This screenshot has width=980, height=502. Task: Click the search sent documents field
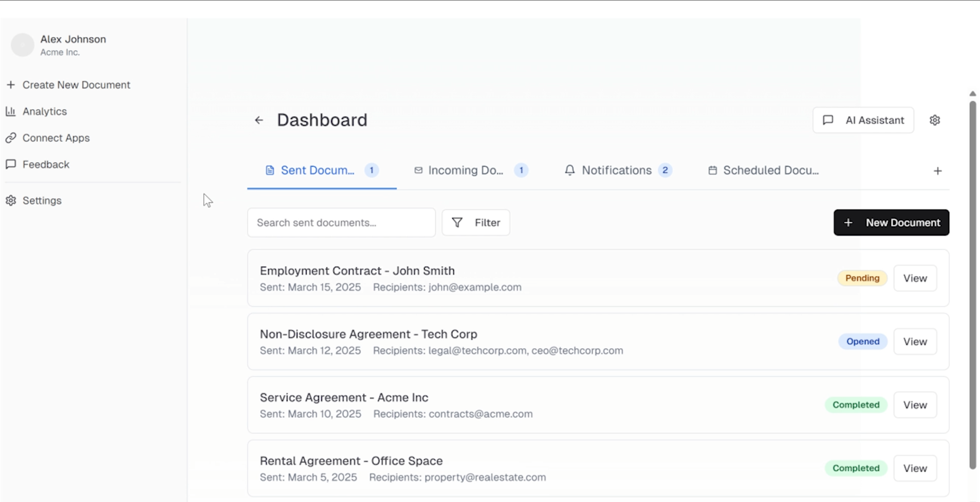pos(341,223)
